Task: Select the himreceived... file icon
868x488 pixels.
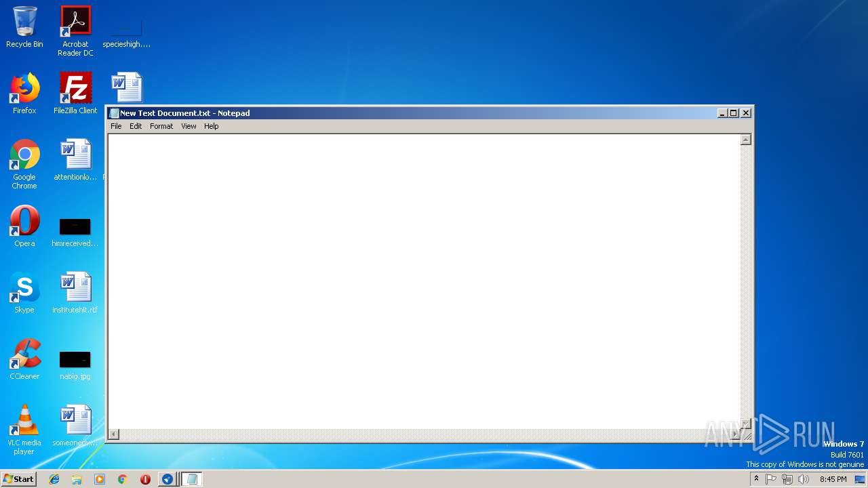Action: [x=75, y=232]
